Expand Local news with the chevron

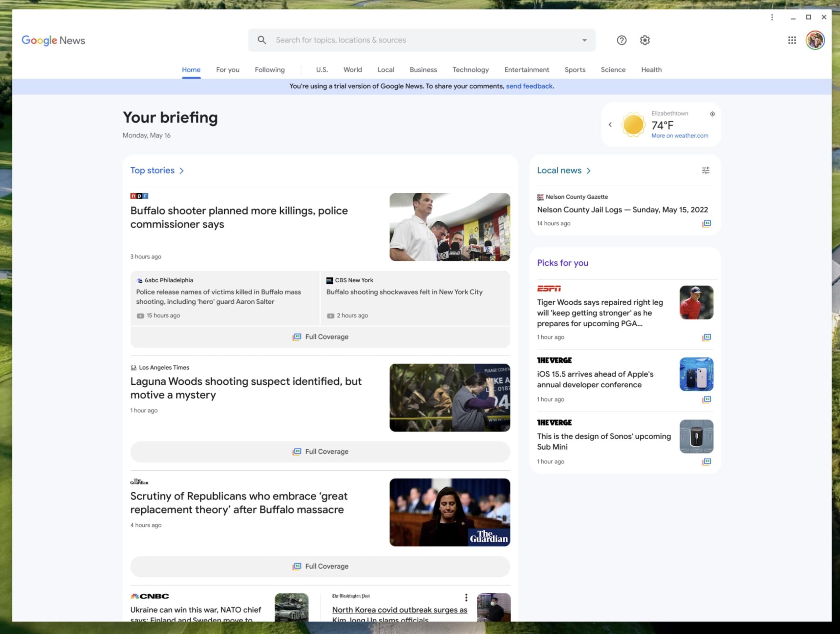click(588, 171)
